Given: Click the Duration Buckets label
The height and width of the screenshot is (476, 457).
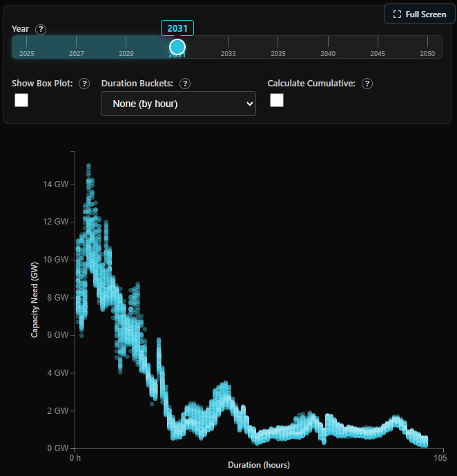Looking at the screenshot, I should coord(137,83).
